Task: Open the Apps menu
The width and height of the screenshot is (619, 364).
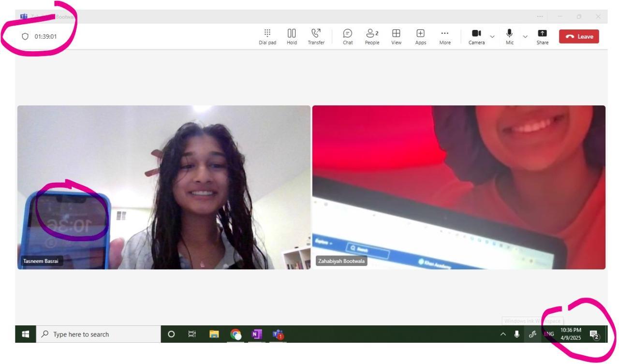Action: pos(420,36)
